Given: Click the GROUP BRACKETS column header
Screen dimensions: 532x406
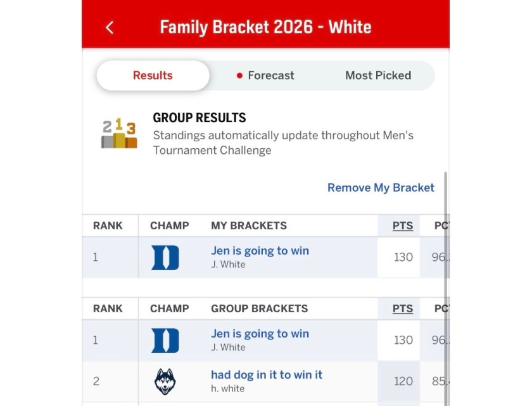Looking at the screenshot, I should pos(259,308).
